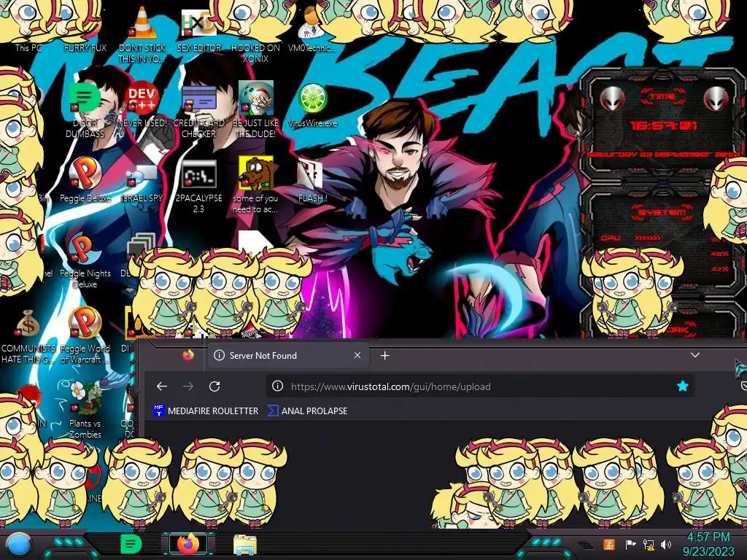Click the virustotal.com address bar
The image size is (747, 560).
coord(479,386)
